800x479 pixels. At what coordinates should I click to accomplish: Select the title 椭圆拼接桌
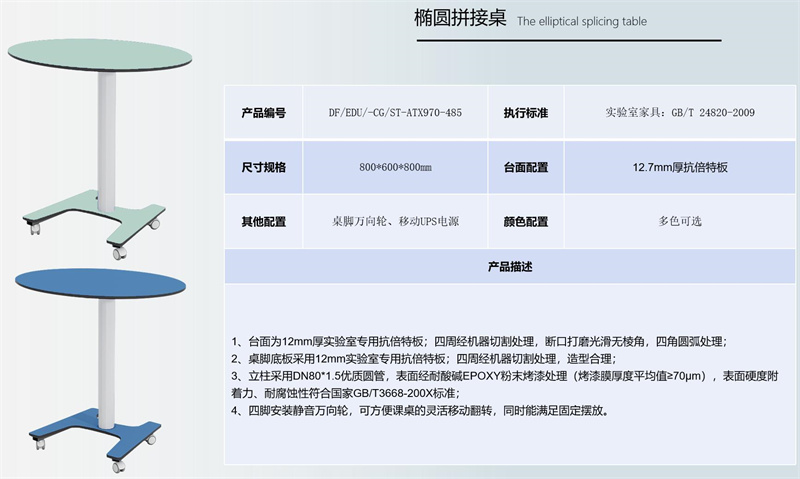click(460, 19)
